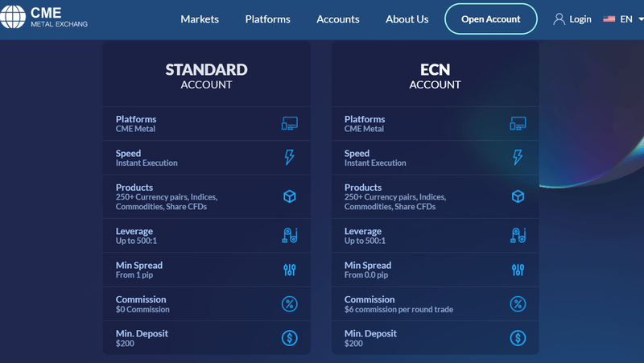Click the ECN account Commission percent icon
This screenshot has height=363, width=644.
518,304
